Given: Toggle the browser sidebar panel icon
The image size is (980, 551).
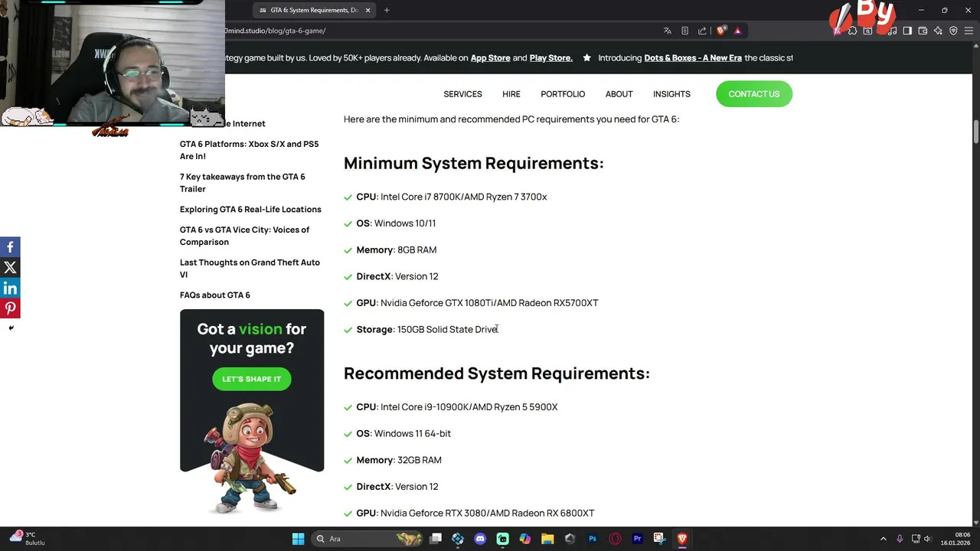Looking at the screenshot, I should point(907,31).
